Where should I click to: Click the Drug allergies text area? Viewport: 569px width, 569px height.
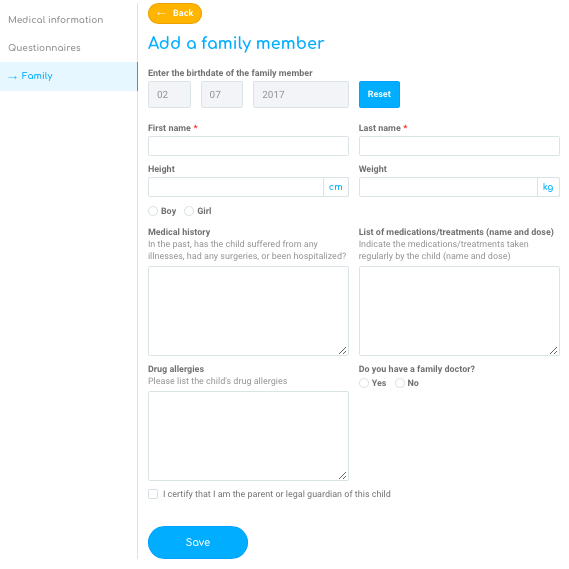coord(248,436)
